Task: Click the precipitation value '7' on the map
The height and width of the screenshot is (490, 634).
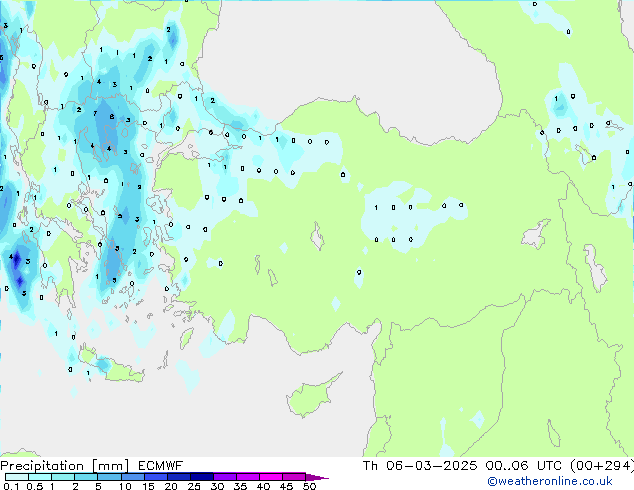Action: 95,114
